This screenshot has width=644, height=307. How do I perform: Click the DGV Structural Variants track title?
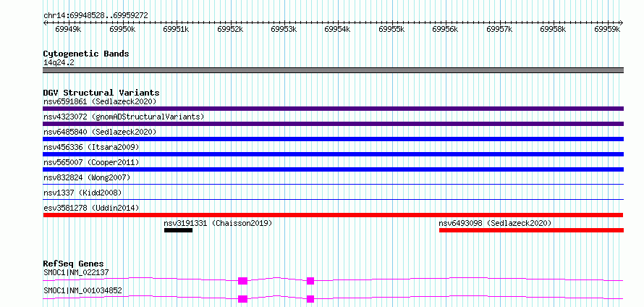pos(101,93)
